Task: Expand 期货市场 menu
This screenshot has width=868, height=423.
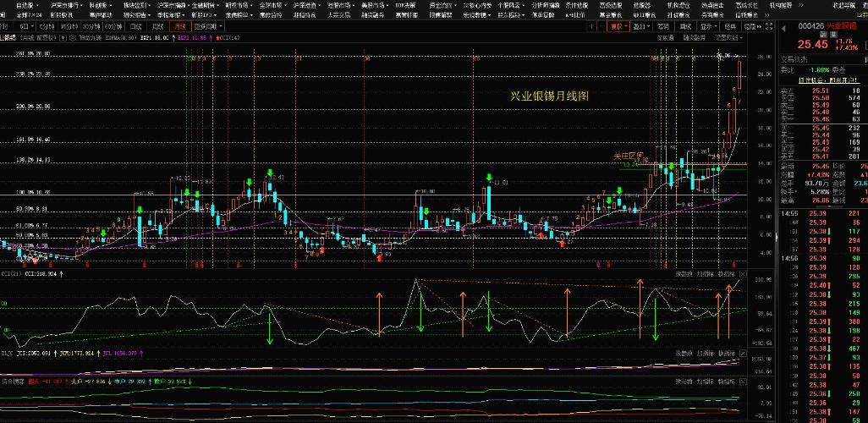Action: (x=239, y=5)
